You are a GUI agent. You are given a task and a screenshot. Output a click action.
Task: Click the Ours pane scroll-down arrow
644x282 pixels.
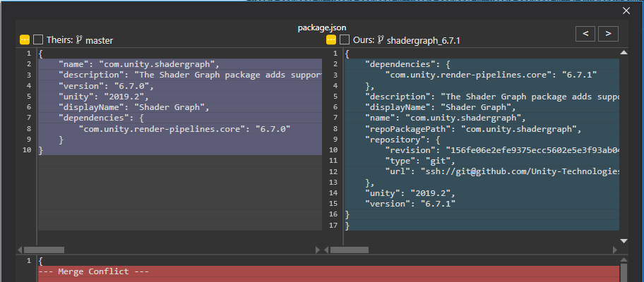coord(624,241)
